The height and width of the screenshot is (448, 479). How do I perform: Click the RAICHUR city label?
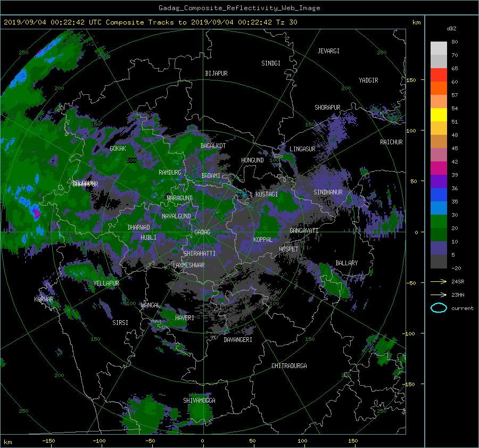(391, 142)
